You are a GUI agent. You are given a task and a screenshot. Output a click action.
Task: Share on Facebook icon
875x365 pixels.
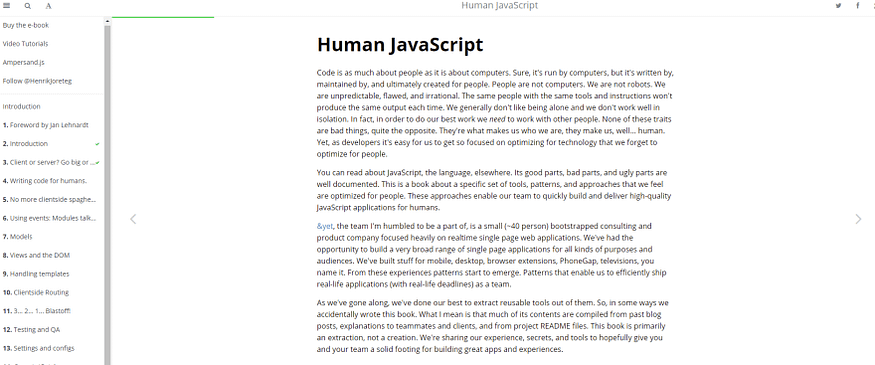[858, 6]
